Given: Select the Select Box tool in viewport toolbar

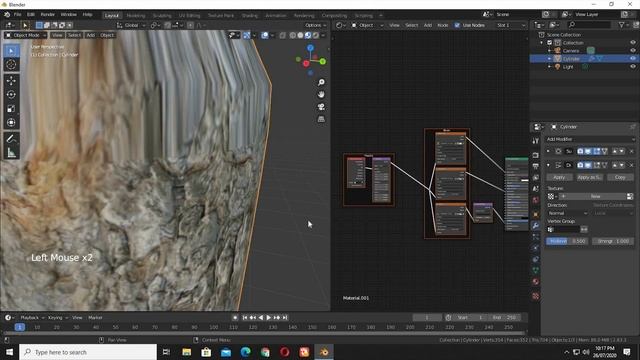Looking at the screenshot, I should pos(11,51).
